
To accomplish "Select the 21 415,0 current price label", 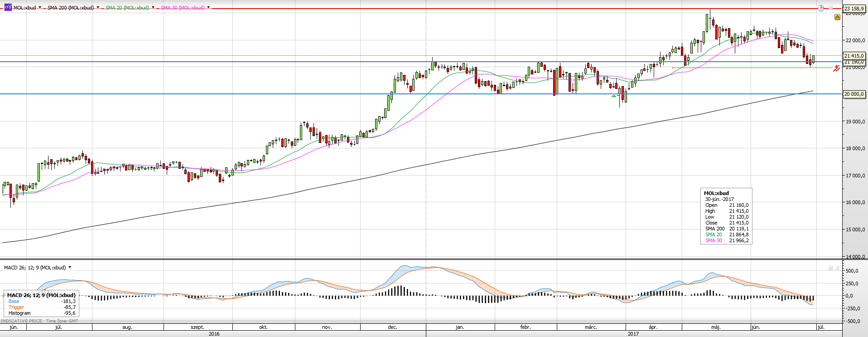I will [x=854, y=56].
